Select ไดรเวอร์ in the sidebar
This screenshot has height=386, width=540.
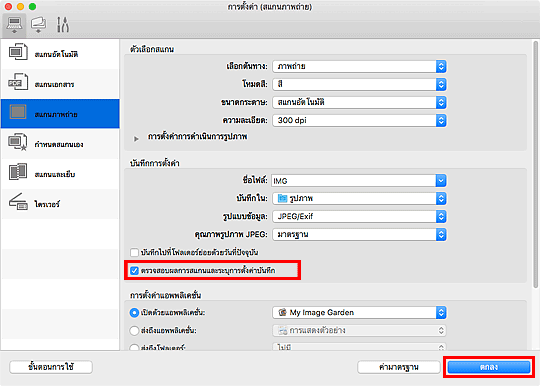(x=60, y=204)
